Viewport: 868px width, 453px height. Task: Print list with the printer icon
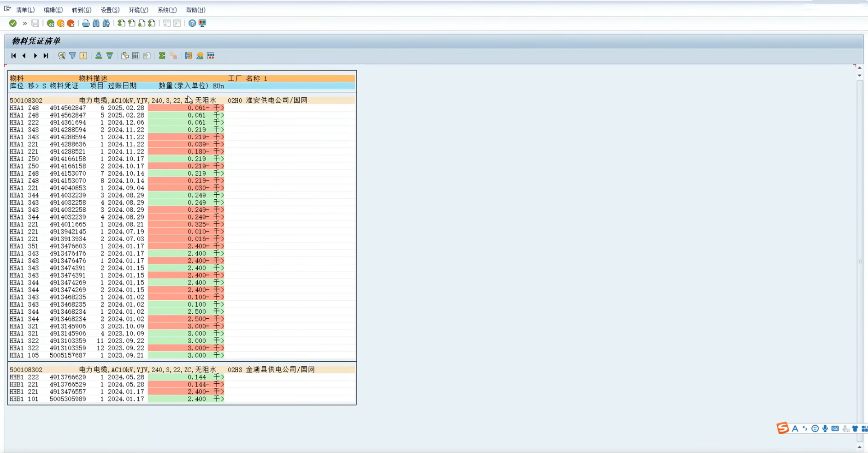tap(86, 23)
